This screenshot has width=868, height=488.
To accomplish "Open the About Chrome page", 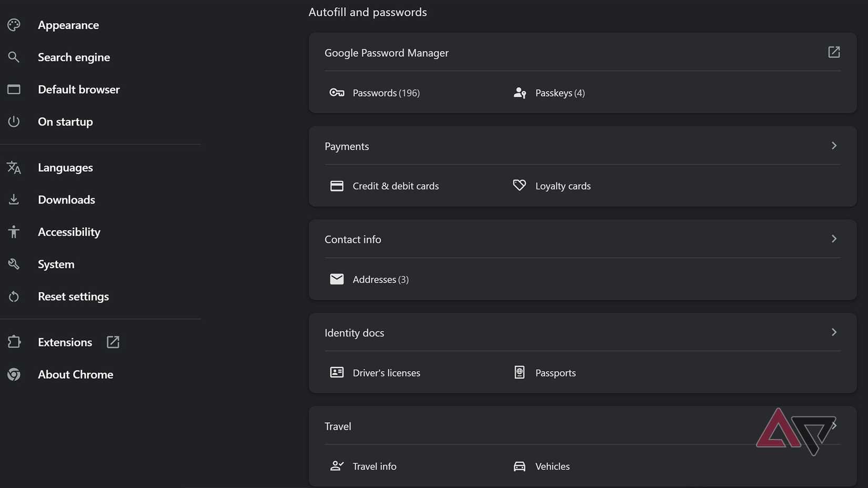I will point(75,374).
